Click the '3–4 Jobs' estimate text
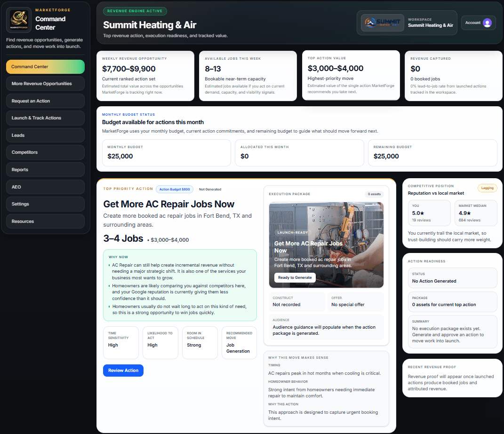Image resolution: width=504 pixels, height=434 pixels. pos(123,238)
